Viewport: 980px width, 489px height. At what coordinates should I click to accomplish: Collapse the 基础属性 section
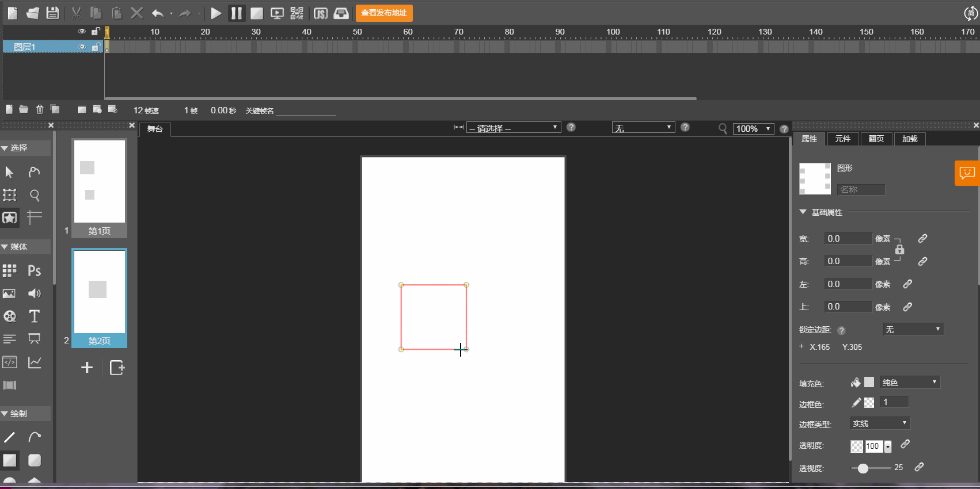[803, 212]
